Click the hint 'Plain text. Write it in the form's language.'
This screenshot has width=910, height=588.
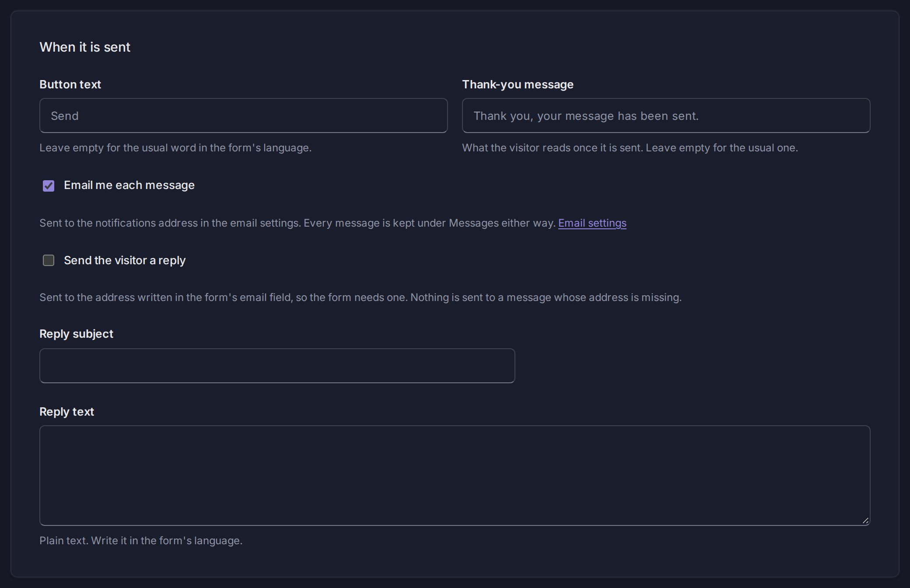pyautogui.click(x=141, y=541)
